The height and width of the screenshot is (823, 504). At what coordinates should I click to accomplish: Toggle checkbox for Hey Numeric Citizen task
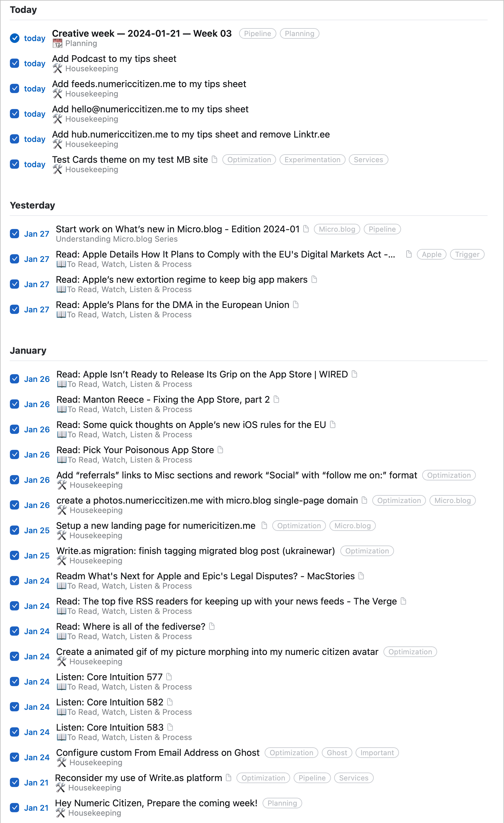pyautogui.click(x=15, y=808)
